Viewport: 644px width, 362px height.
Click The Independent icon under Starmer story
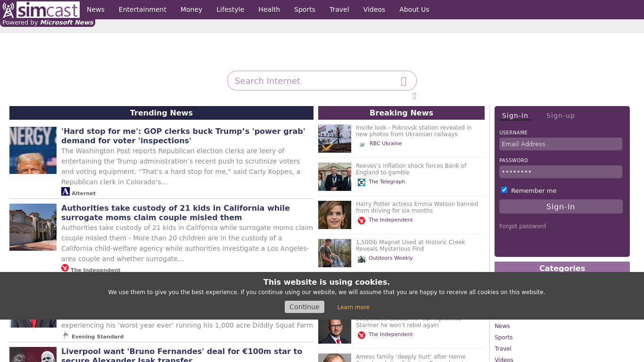coord(362,335)
